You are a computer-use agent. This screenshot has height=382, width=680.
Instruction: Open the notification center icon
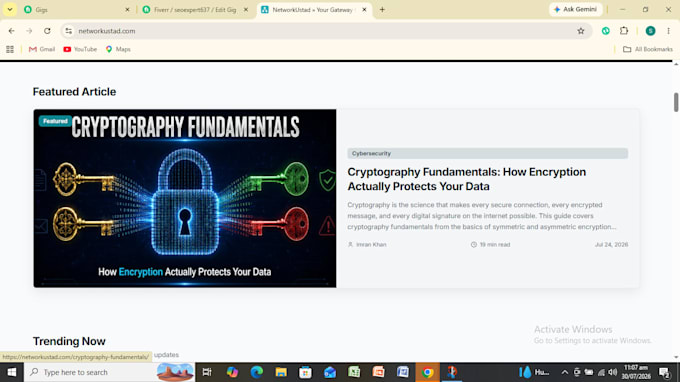click(664, 372)
